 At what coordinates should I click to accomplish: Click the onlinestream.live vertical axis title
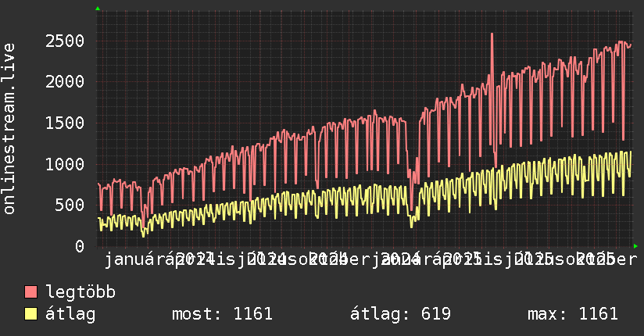click(x=9, y=129)
